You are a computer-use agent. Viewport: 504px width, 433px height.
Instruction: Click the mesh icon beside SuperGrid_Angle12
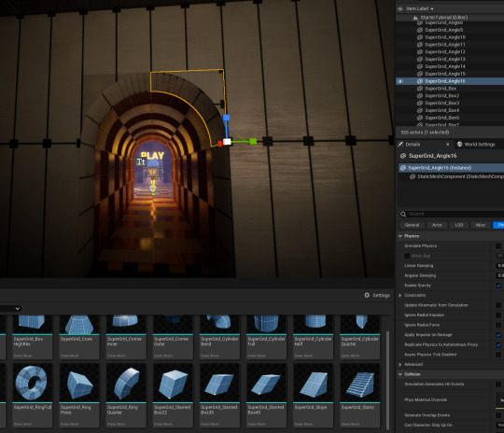click(x=420, y=51)
